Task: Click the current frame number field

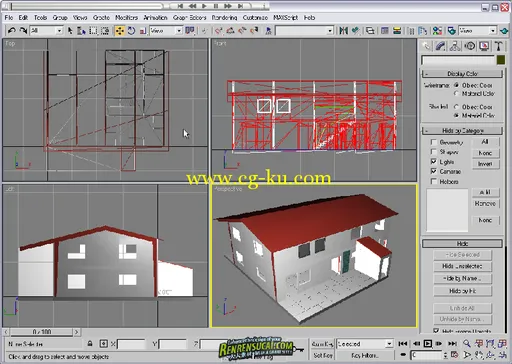Action: tap(426, 355)
